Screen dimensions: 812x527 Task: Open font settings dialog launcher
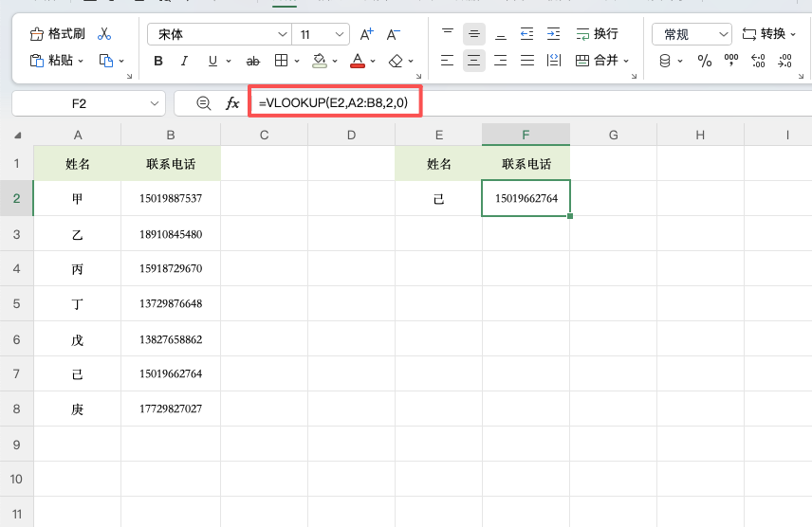pos(418,76)
